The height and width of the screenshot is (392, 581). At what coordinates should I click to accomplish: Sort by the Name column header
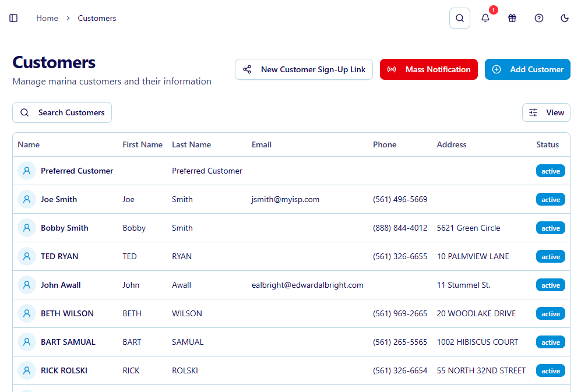click(29, 144)
